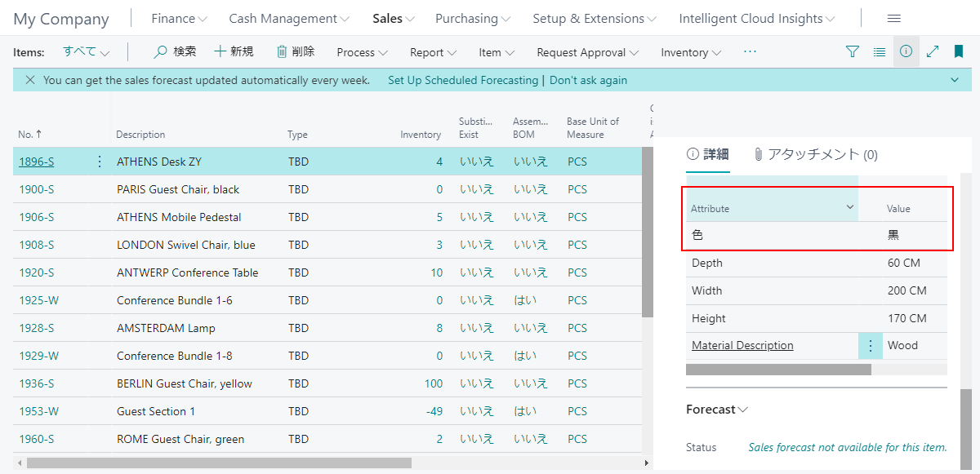This screenshot has width=980, height=474.
Task: Open the Purchasing menu
Action: point(472,18)
